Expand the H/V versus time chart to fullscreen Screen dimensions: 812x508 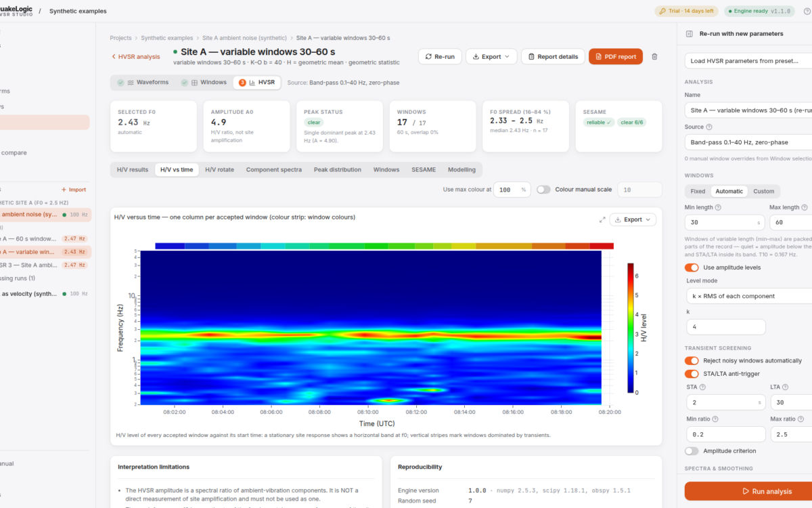tap(602, 219)
